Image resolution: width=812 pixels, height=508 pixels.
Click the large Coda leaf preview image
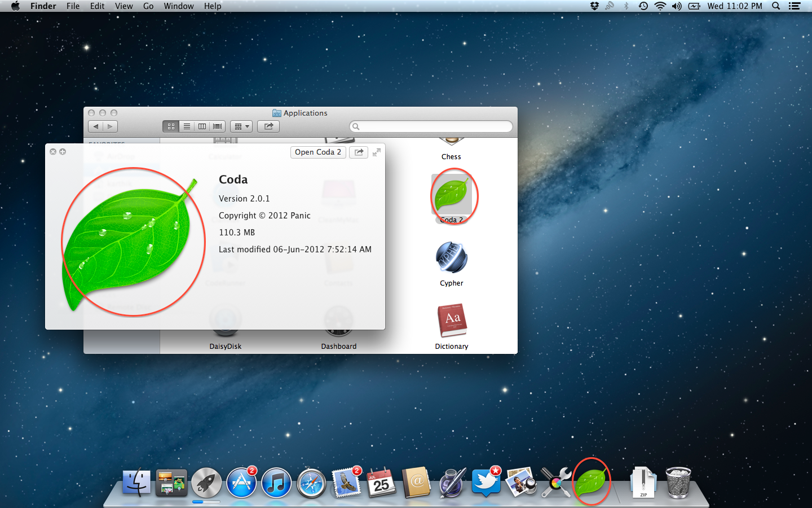point(130,245)
